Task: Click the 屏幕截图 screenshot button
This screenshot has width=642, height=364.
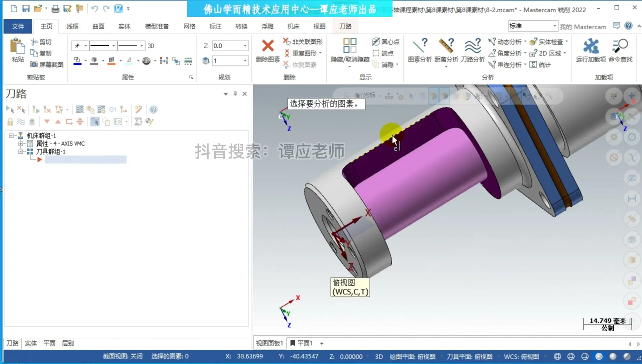Action: click(x=47, y=64)
